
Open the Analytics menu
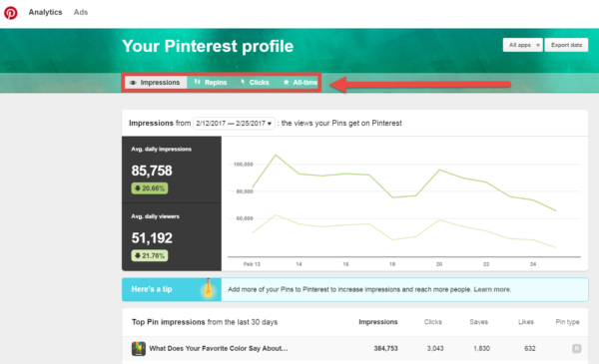tap(45, 12)
